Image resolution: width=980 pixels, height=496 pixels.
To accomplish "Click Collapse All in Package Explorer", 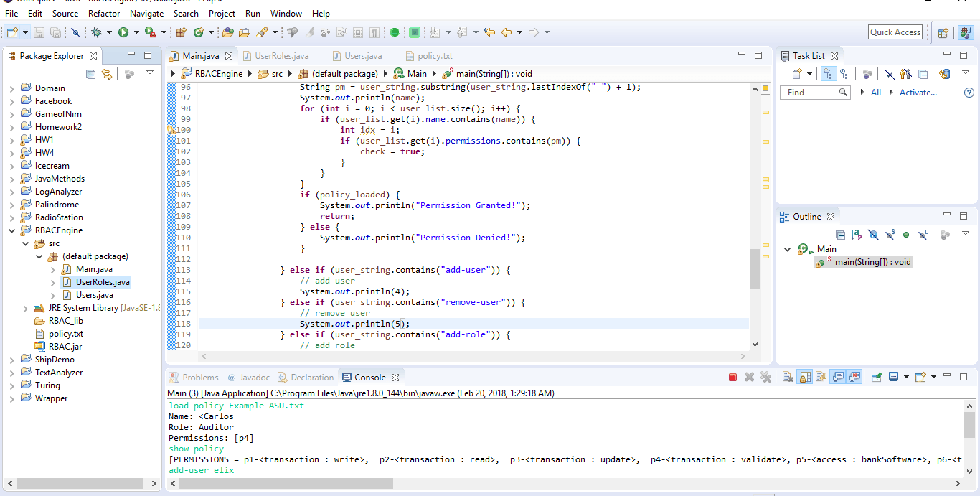I will coord(90,74).
